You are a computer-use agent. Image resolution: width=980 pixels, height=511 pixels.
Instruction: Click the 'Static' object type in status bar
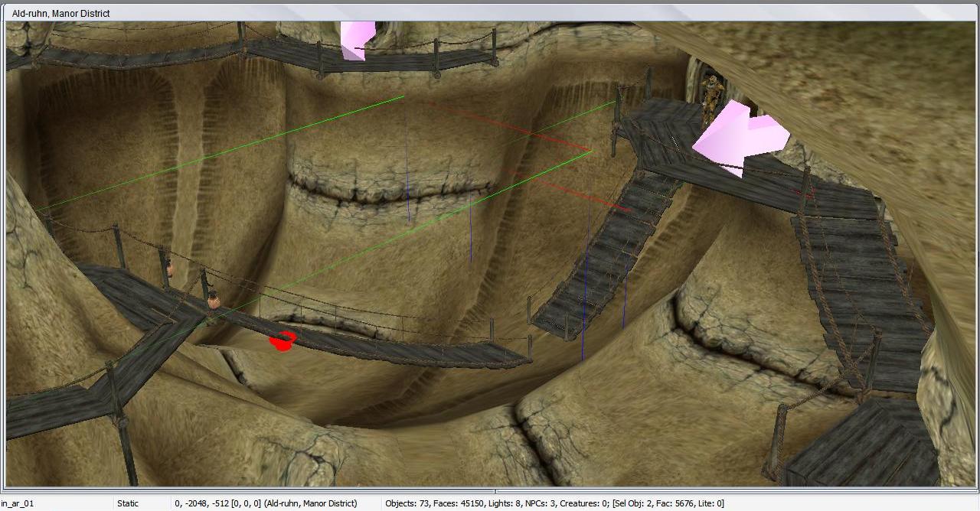[128, 503]
